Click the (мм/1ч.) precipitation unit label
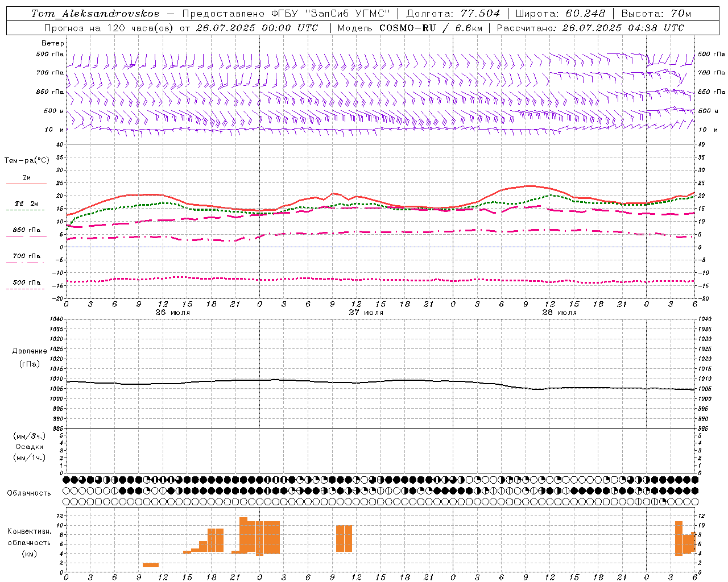 tap(29, 458)
